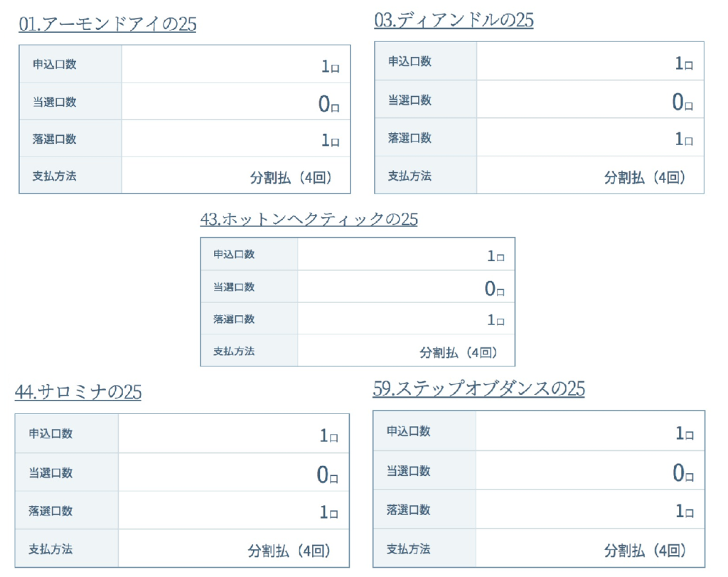Select 支払方法 label in ホットンヘクティック table
Viewport: 728px width, 577px height.
click(233, 351)
